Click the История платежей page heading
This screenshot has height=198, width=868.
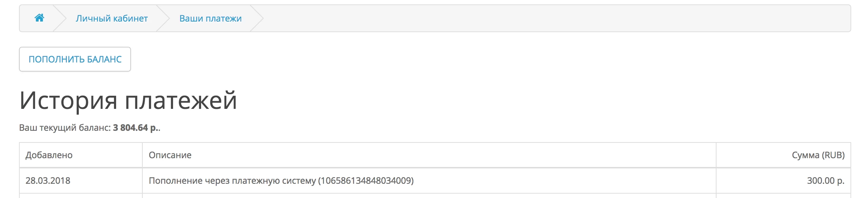point(128,100)
